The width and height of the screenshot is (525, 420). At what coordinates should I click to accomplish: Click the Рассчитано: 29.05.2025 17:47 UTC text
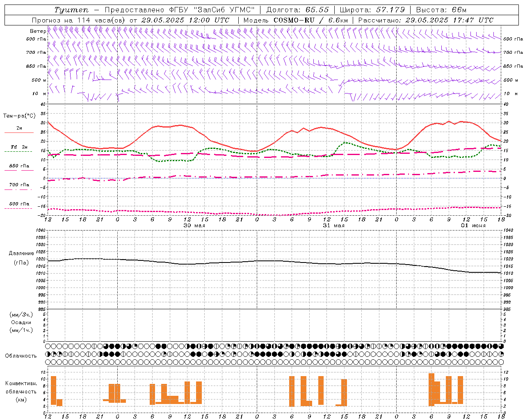[426, 20]
